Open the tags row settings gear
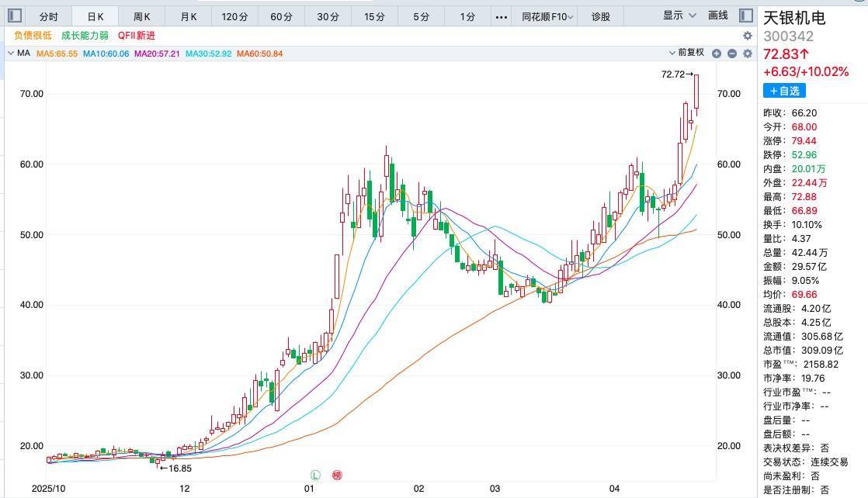The image size is (868, 498). (747, 36)
